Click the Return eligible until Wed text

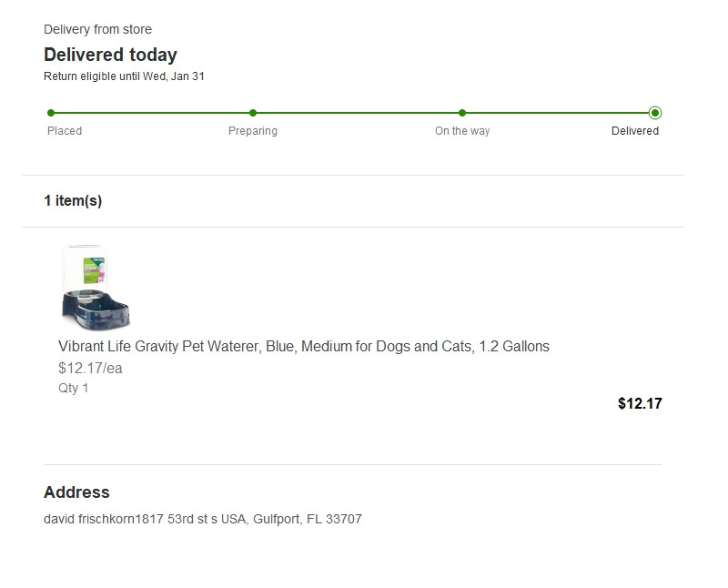(x=124, y=76)
